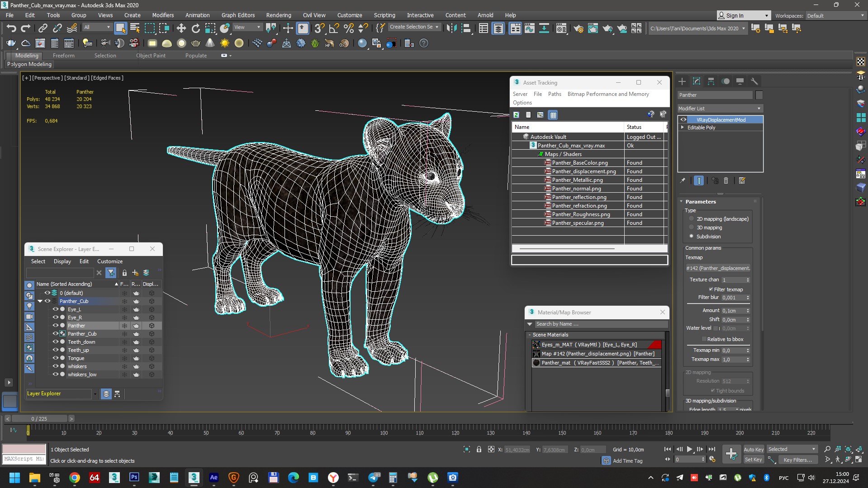The image size is (868, 488).
Task: Open the Create Selection Set dropdown
Action: pyautogui.click(x=414, y=27)
